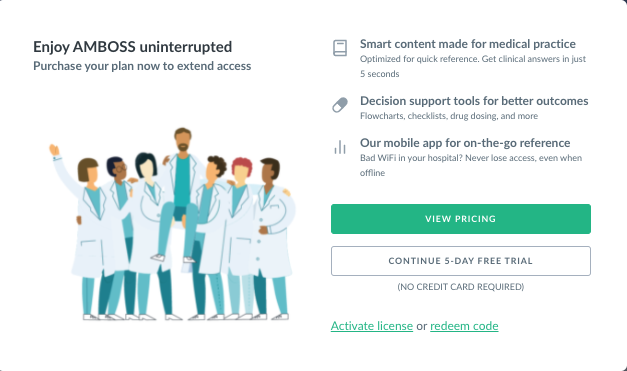Click Decision support tools for better outcomes heading
The width and height of the screenshot is (627, 371).
[474, 101]
